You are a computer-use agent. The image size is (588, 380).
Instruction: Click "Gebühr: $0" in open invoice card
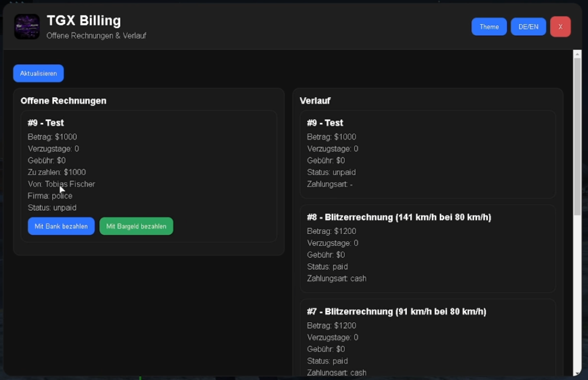tap(47, 160)
